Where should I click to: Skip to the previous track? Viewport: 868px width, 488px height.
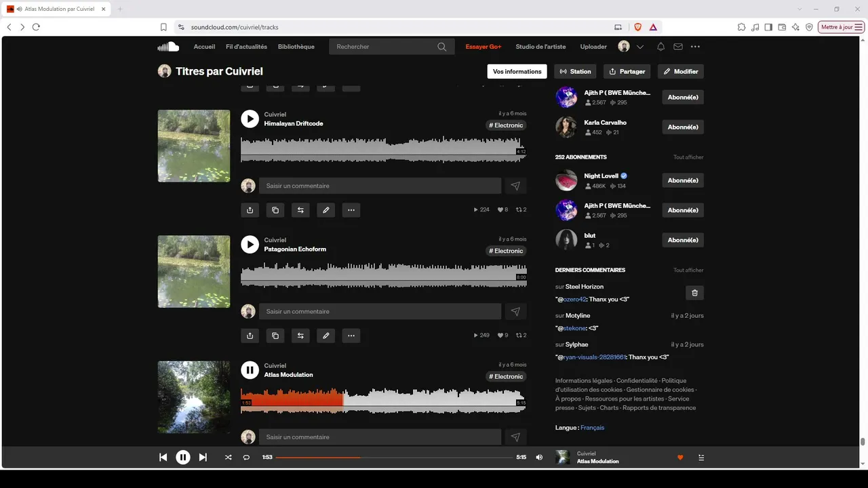(163, 457)
